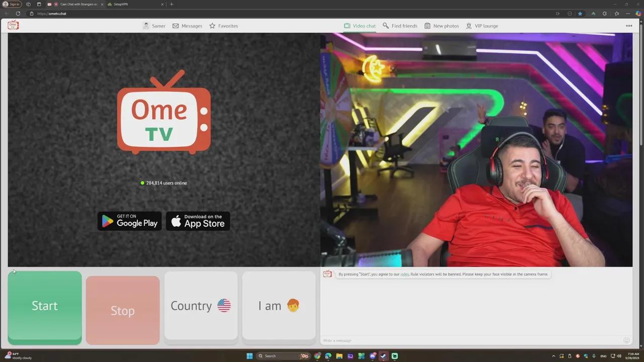Viewport: 644px width, 362px height.
Task: Close the SetupVPN browser tab
Action: coord(162,4)
